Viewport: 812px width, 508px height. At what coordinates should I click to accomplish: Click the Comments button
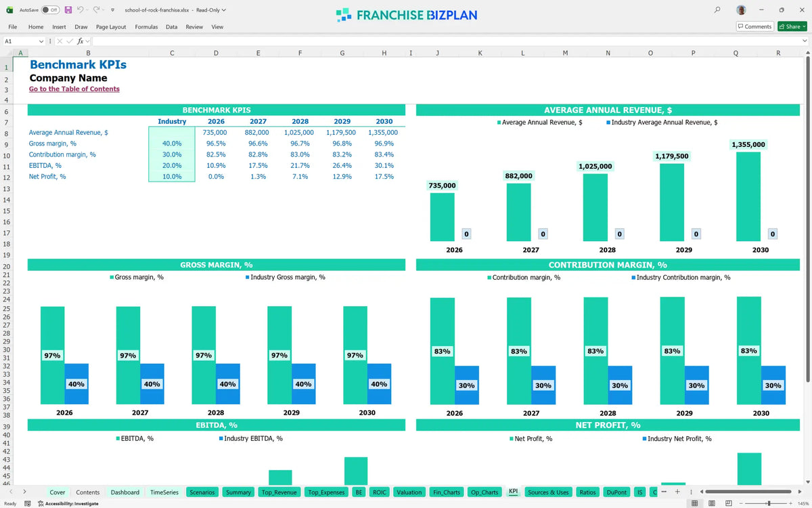tap(754, 26)
